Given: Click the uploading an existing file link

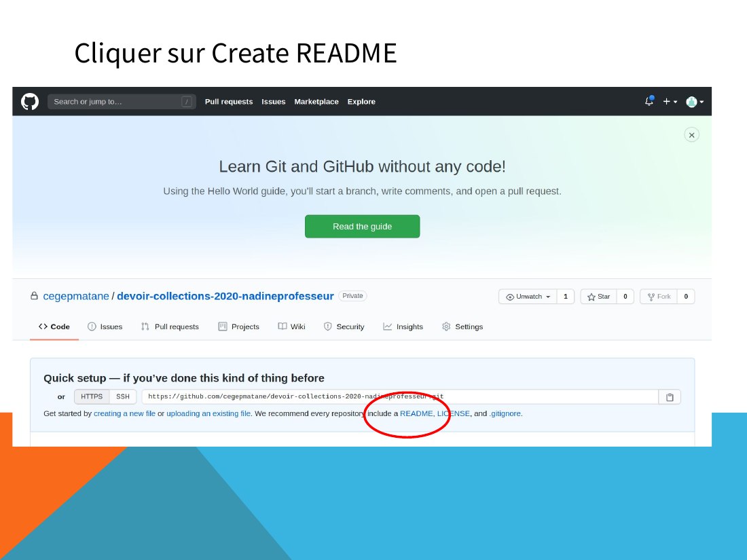Looking at the screenshot, I should (208, 413).
